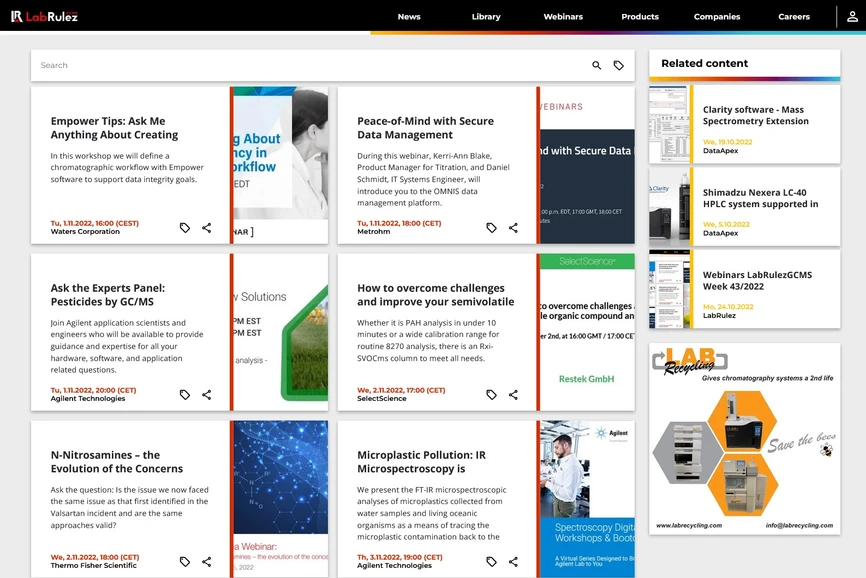Screen dimensions: 866x578
Task: Click tag icon on Peace-of-Mind card
Action: tap(492, 227)
